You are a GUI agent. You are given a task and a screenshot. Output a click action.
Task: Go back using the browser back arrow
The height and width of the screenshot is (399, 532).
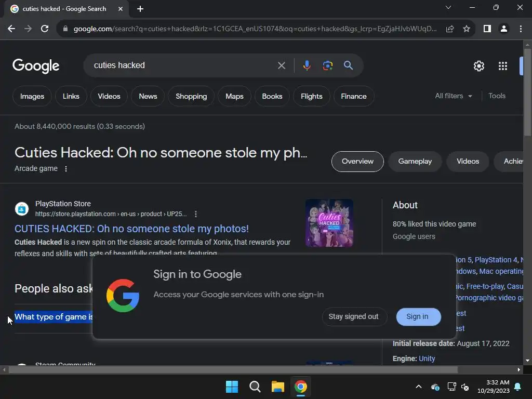click(11, 29)
